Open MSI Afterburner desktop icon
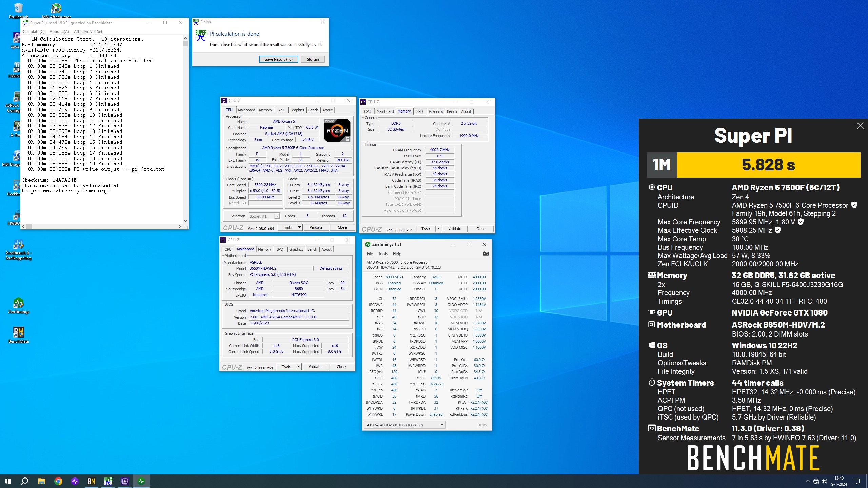 56,9
